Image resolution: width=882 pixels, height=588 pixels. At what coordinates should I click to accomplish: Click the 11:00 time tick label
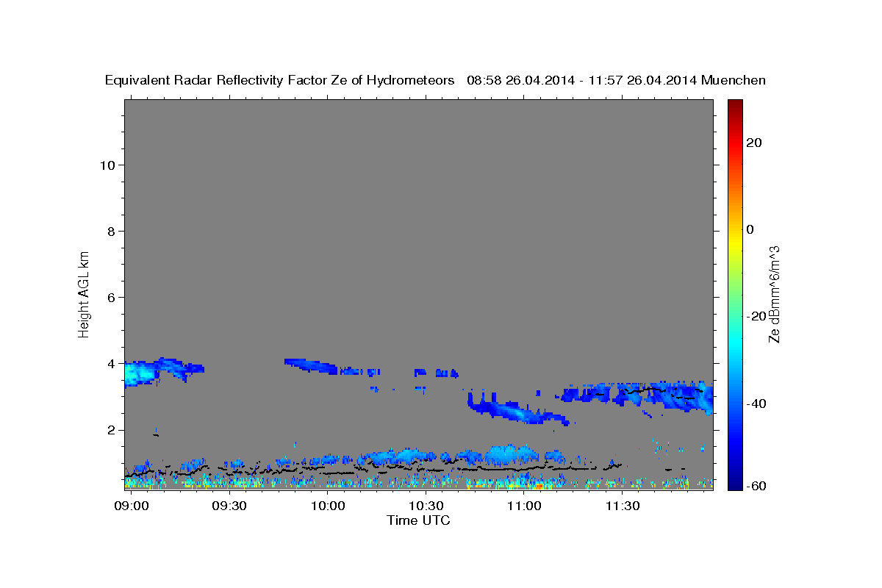point(523,506)
